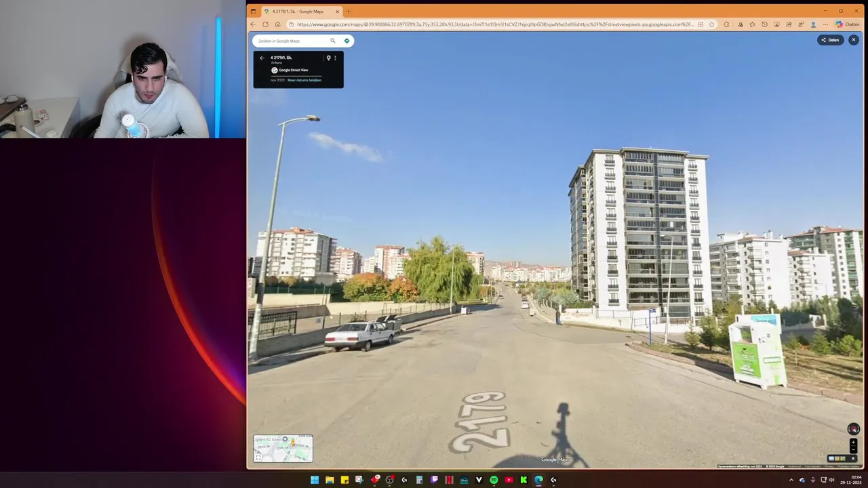Exit Street View with the back arrow
Screen dimensions: 868x488
[x=262, y=58]
